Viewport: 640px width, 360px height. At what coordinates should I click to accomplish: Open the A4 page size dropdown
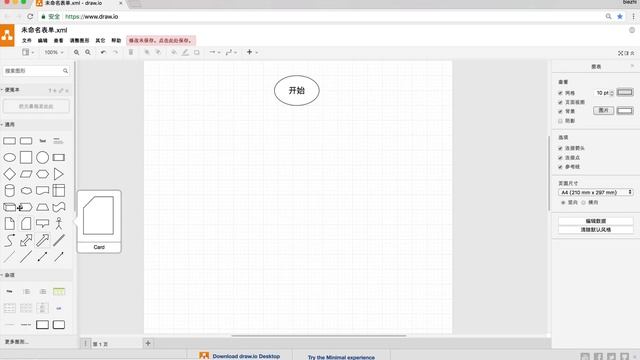coord(596,192)
